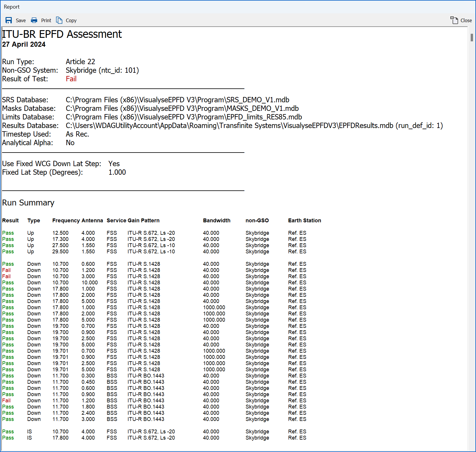Click the 'Type' column header

coord(34,221)
